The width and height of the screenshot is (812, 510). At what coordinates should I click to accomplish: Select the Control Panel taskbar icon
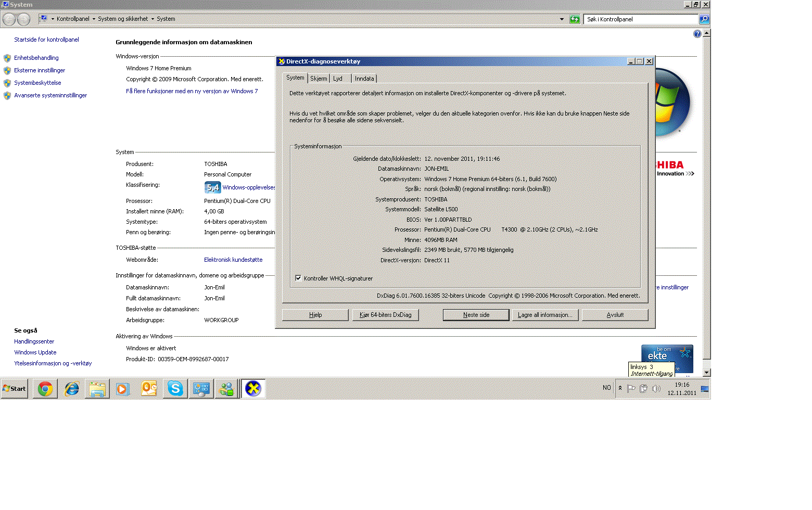click(x=201, y=389)
